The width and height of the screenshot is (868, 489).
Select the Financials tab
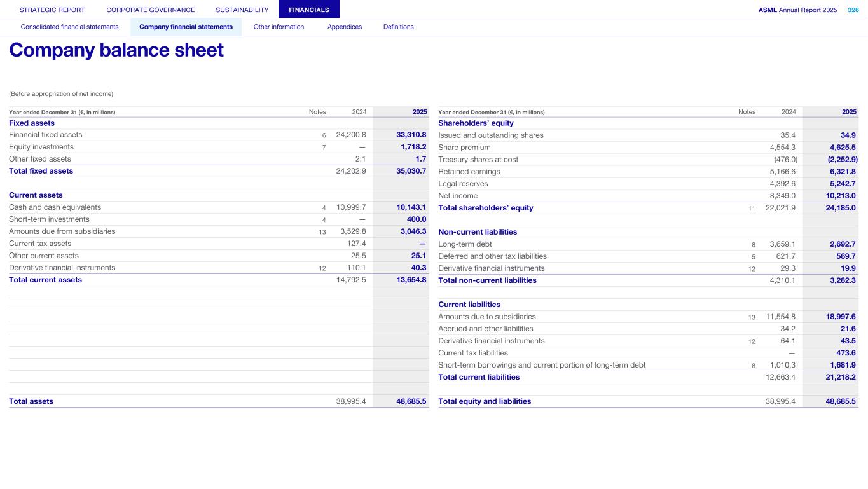tap(309, 10)
